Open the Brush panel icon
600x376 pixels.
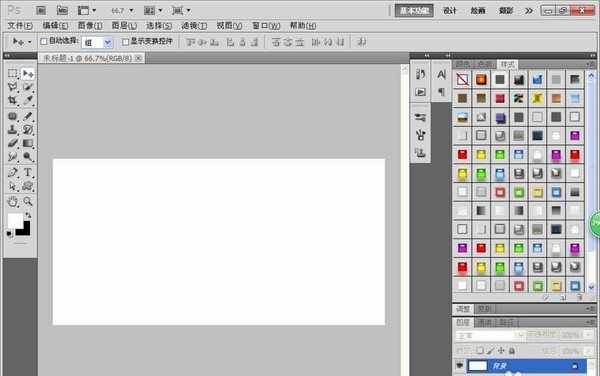(420, 135)
